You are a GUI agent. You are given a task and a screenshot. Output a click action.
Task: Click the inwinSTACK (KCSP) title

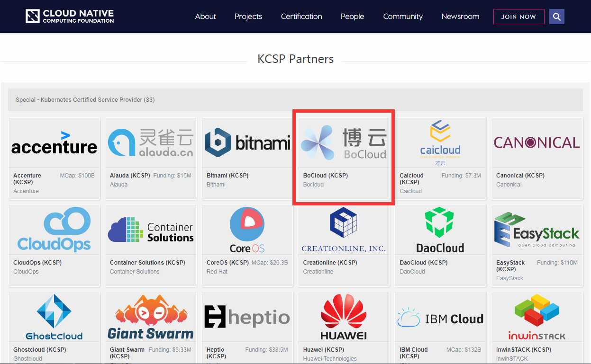(524, 350)
